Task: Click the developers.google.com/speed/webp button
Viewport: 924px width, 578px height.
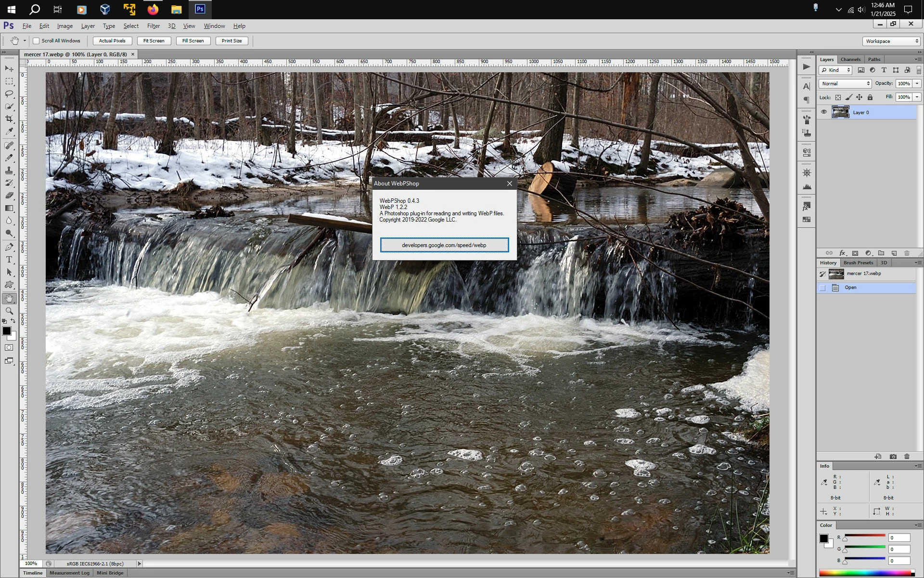Action: 444,245
